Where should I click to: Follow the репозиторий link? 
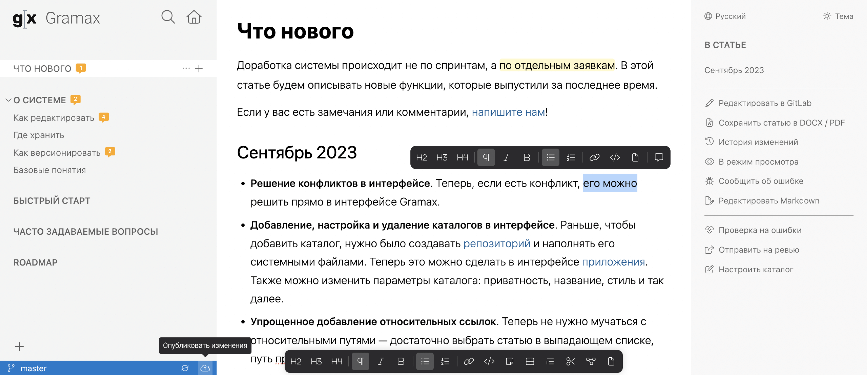click(497, 243)
